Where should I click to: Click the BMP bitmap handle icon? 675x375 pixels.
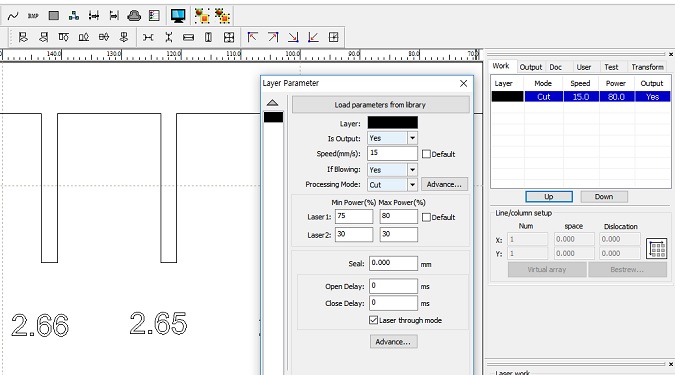[x=33, y=16]
